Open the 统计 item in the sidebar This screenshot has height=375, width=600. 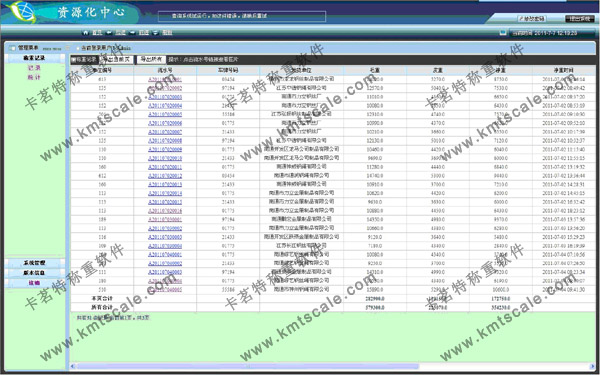click(34, 77)
